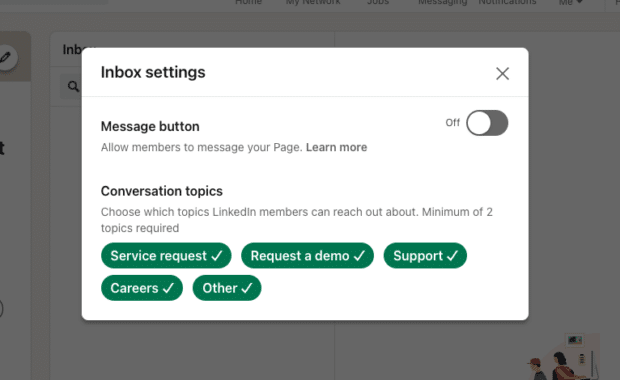Deselect the Service request topic
This screenshot has width=620, height=380.
pyautogui.click(x=166, y=255)
